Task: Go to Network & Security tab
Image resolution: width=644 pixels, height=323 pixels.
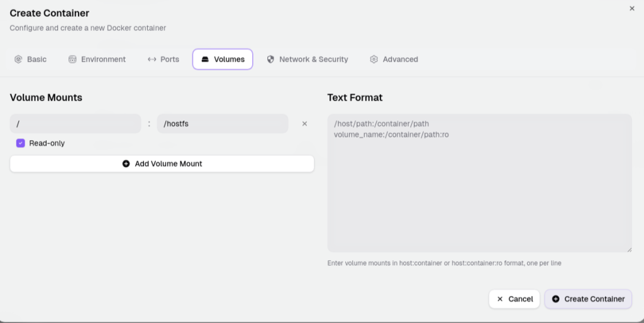Action: [307, 59]
